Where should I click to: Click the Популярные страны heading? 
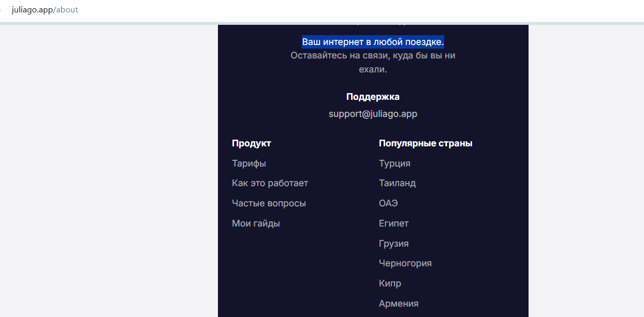click(x=426, y=143)
